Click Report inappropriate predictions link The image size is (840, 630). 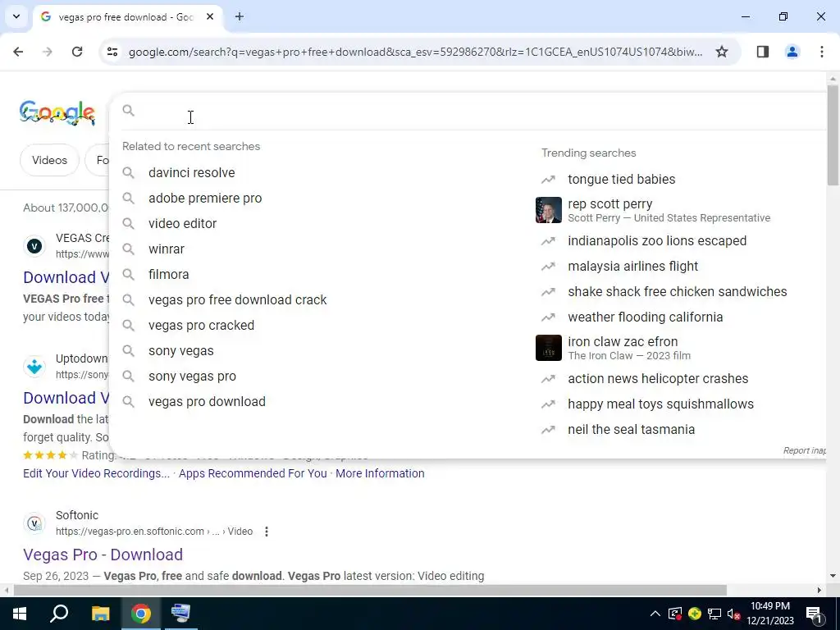pyautogui.click(x=804, y=450)
